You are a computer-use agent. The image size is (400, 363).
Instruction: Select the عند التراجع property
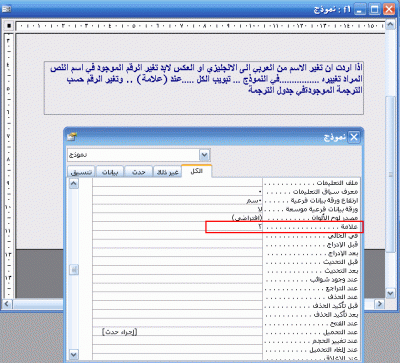point(312,288)
